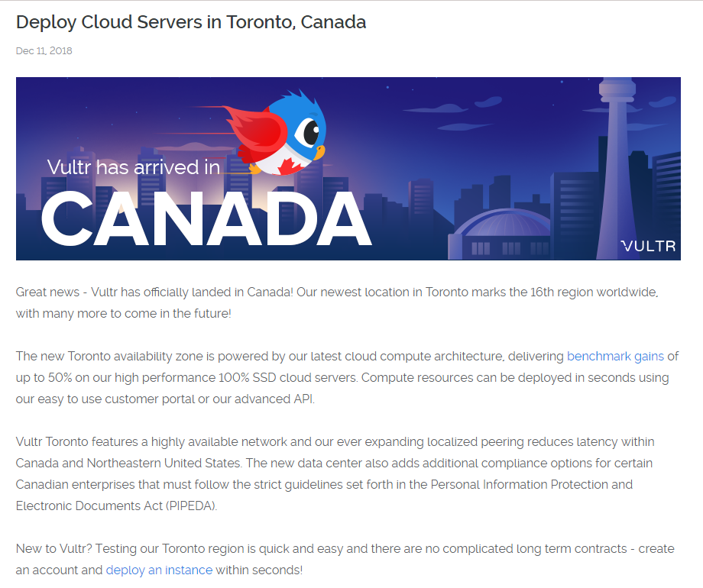Click 'New to Vultr? Testing our Toronto region' line
The width and height of the screenshot is (703, 588).
(x=345, y=548)
